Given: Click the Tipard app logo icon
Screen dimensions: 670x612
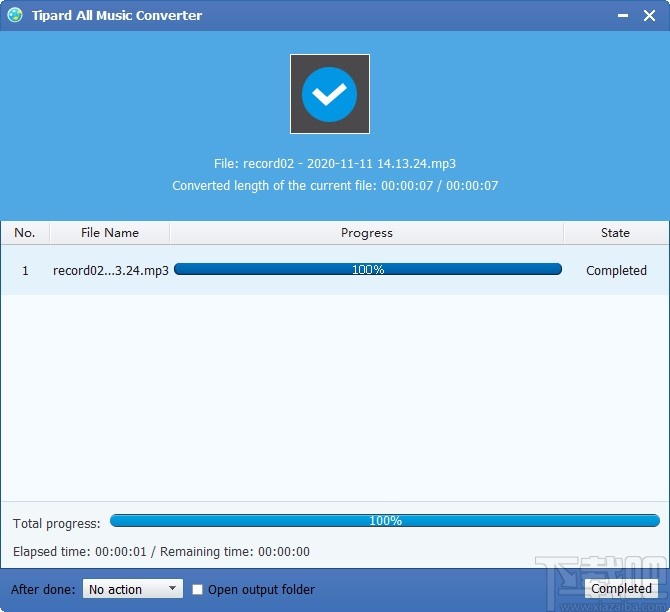Looking at the screenshot, I should tap(15, 15).
